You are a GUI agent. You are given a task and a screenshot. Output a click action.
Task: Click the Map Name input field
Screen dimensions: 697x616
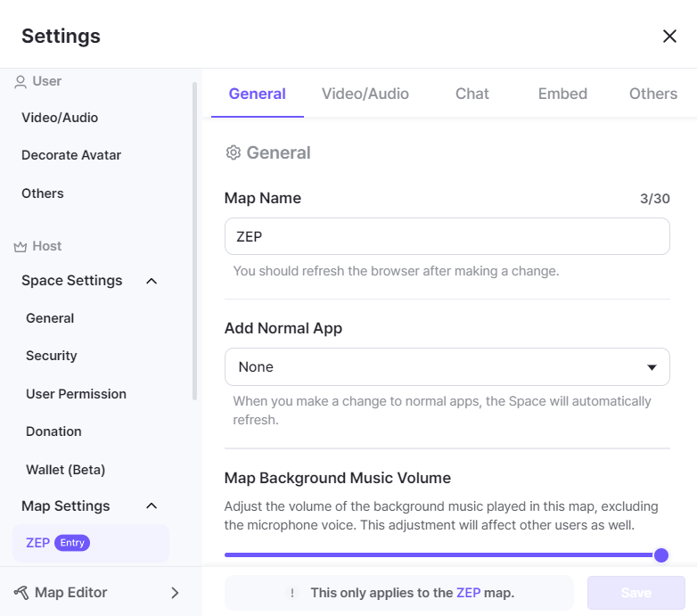[x=447, y=236]
